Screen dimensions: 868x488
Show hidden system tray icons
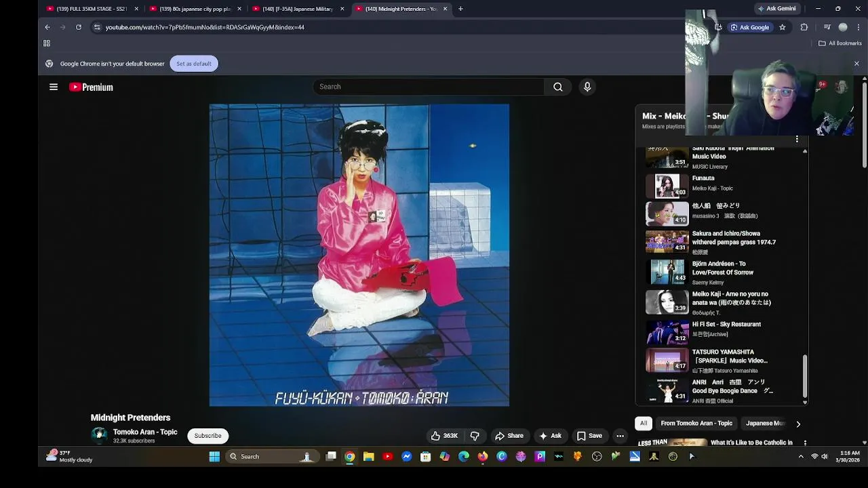coord(801,457)
